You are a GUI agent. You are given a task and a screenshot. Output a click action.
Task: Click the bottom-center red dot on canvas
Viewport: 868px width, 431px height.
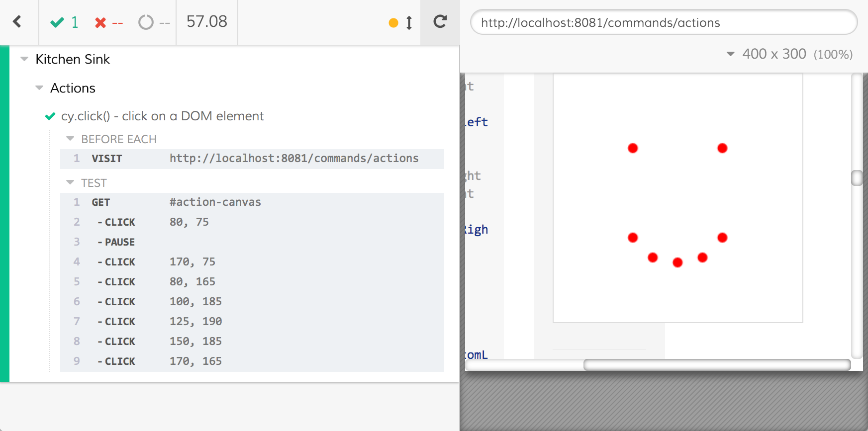point(677,262)
